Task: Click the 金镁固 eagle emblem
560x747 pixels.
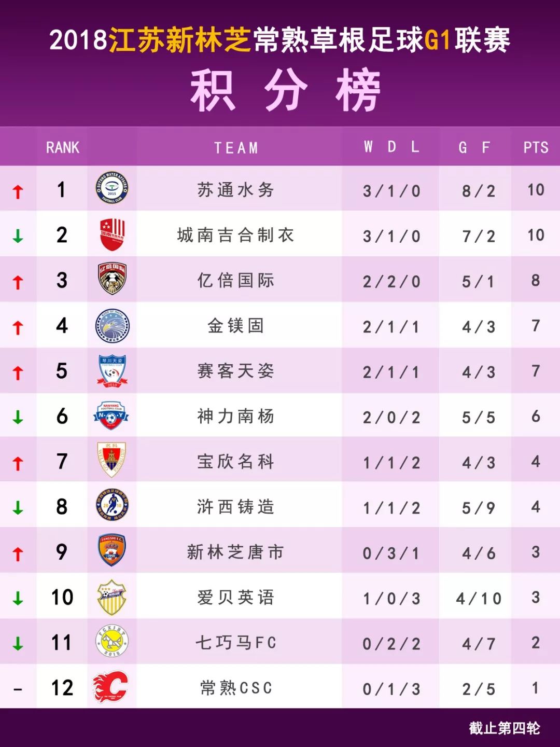Action: [x=112, y=325]
